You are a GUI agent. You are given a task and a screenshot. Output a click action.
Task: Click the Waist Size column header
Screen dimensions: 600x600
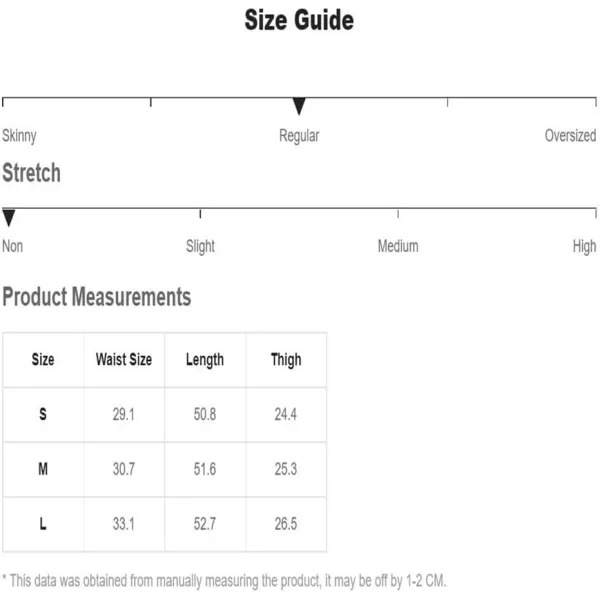124,360
